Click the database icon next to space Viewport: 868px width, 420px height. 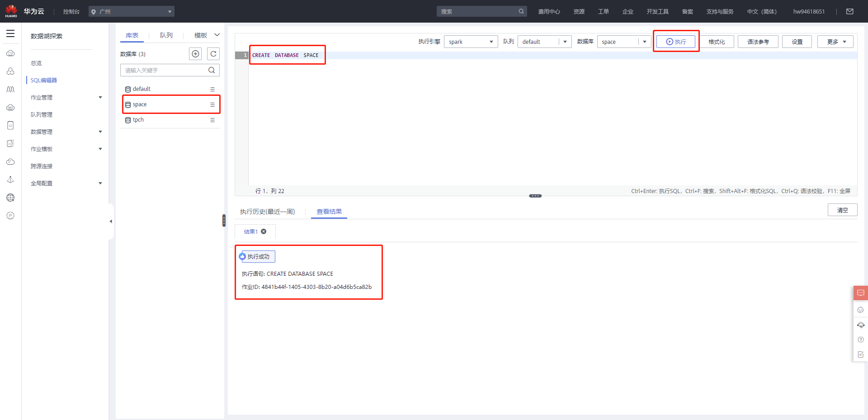[128, 104]
